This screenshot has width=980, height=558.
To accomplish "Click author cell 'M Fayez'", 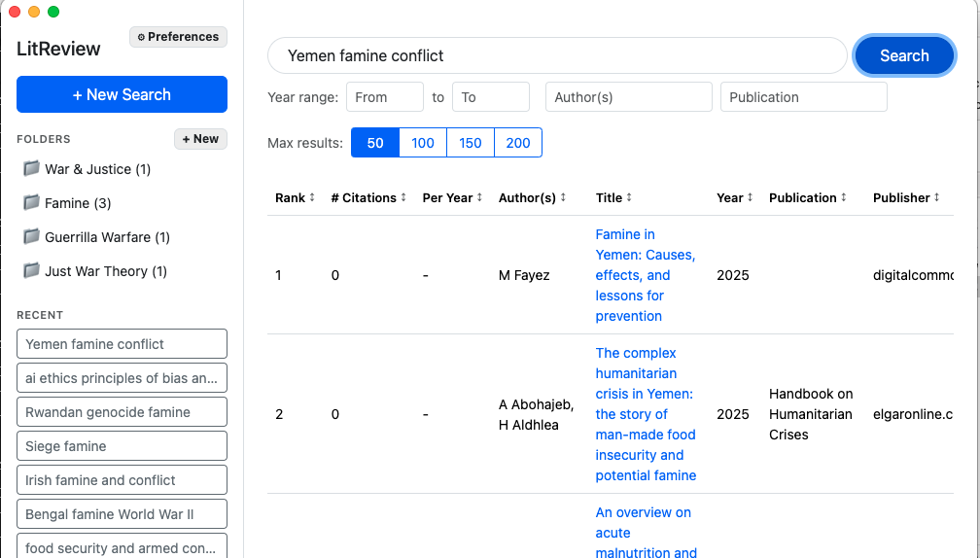I will [524, 275].
